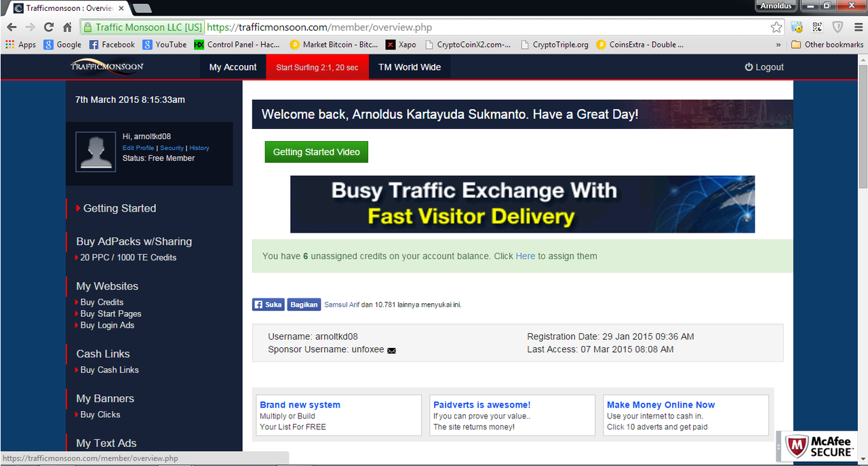Log out using the Logout link

pos(764,67)
